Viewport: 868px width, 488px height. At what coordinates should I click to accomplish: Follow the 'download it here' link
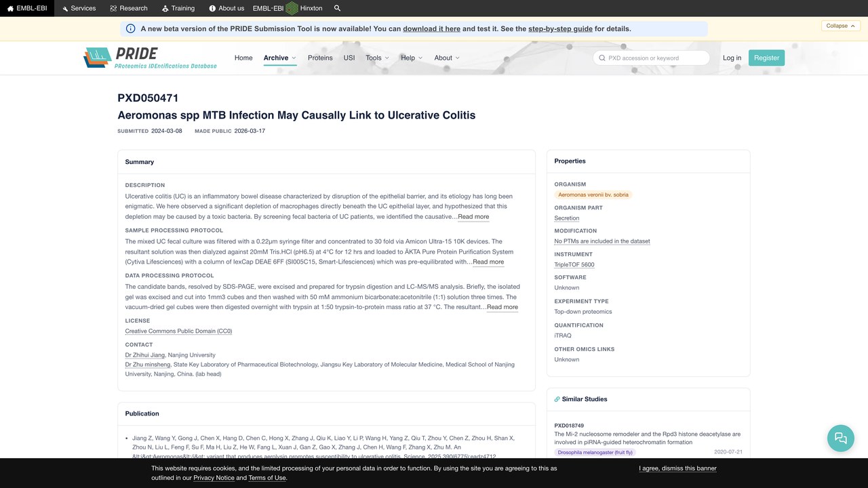431,28
